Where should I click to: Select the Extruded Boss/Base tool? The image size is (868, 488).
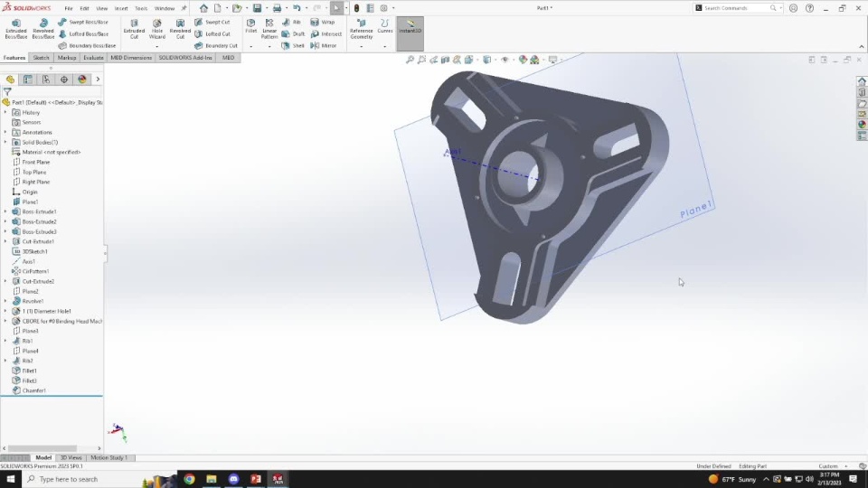point(16,29)
